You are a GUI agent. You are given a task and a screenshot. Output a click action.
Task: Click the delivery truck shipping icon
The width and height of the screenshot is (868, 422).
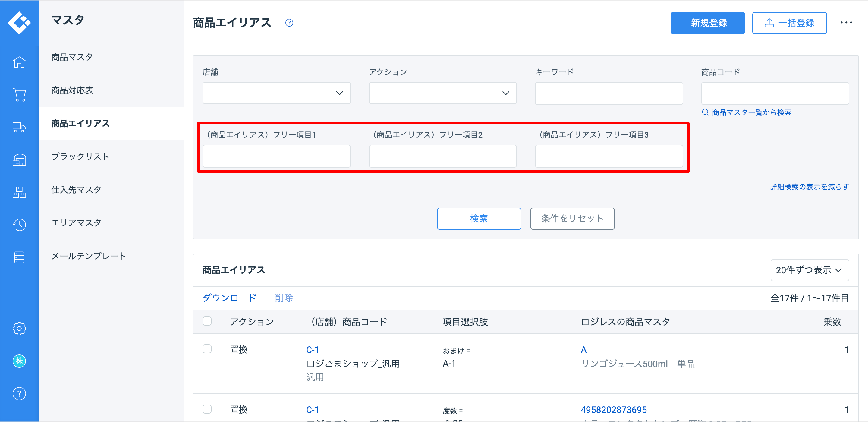click(x=19, y=128)
